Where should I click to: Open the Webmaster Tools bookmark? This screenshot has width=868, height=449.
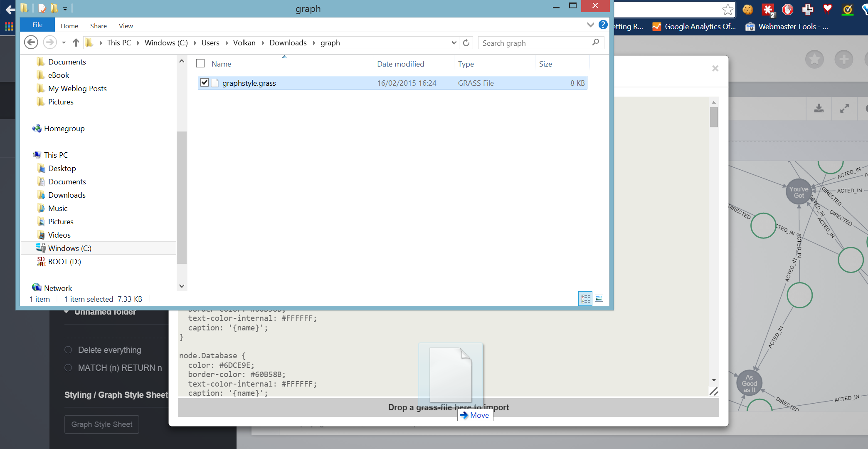coord(787,26)
